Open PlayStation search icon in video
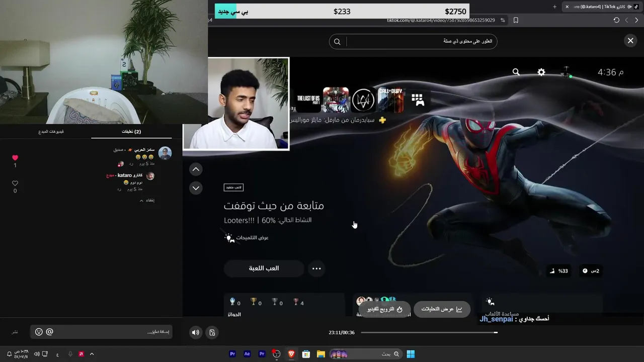 click(x=516, y=72)
